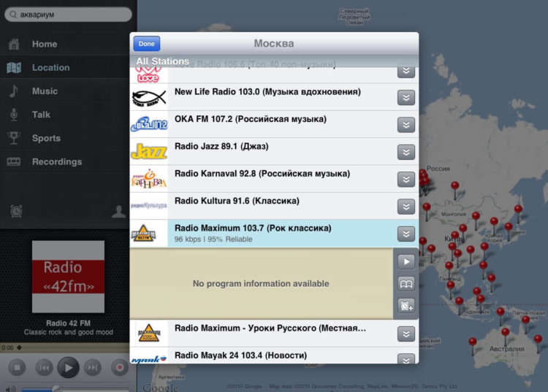Click the alarm-plus icon in expanded panel

(406, 306)
